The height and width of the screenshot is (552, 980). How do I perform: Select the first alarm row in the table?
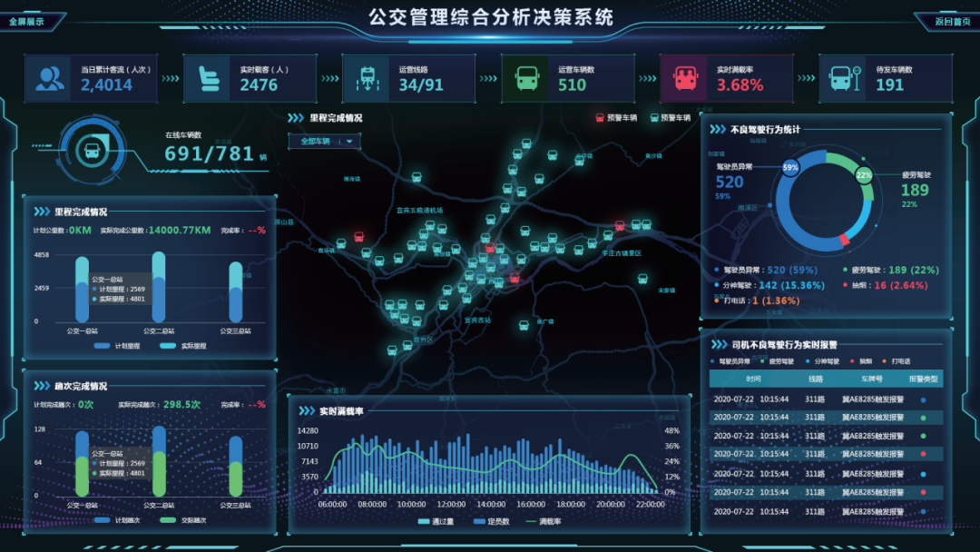click(826, 399)
